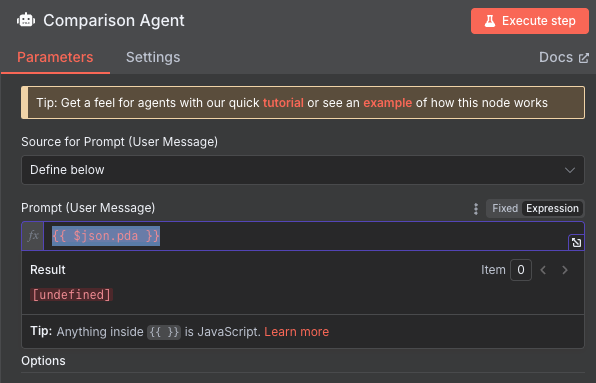Screen dimensions: 596x383
Task: Switch to the Settings tab
Action: pyautogui.click(x=153, y=57)
